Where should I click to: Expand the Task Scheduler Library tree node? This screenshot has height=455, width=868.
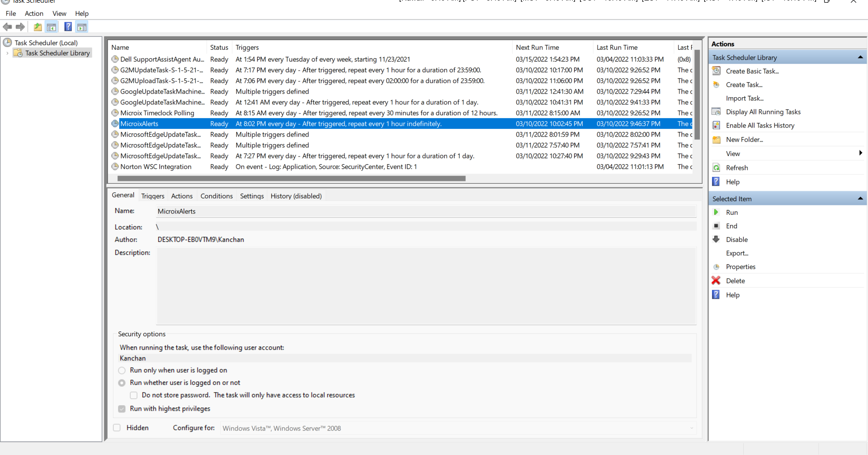tap(7, 53)
